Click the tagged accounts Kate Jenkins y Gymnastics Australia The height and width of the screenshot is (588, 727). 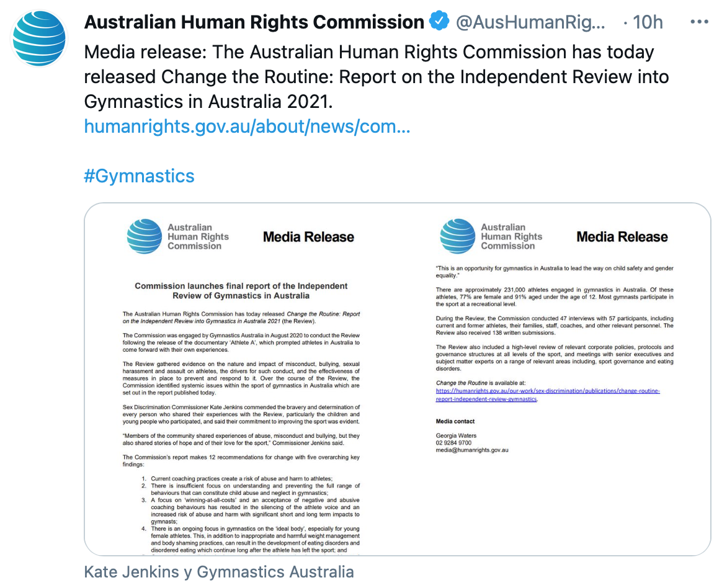click(x=219, y=572)
